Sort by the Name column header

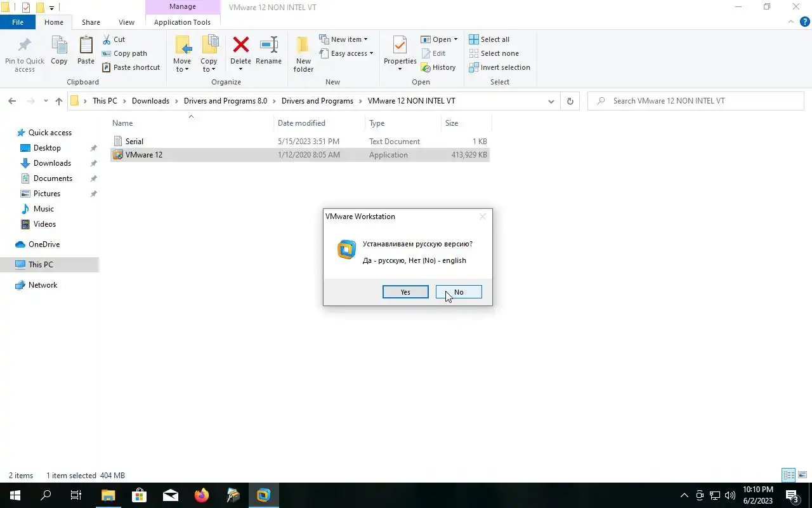click(x=192, y=123)
